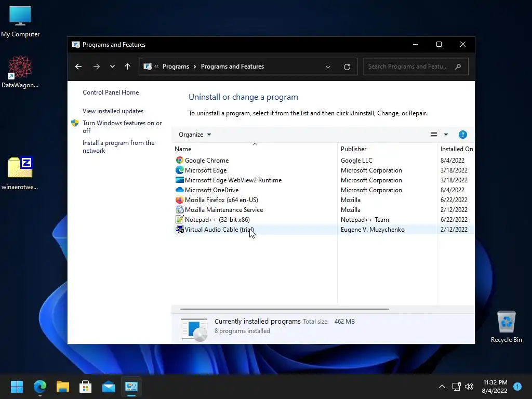Viewport: 532px width, 399px height.
Task: Refresh the Programs and Features list
Action: point(347,67)
